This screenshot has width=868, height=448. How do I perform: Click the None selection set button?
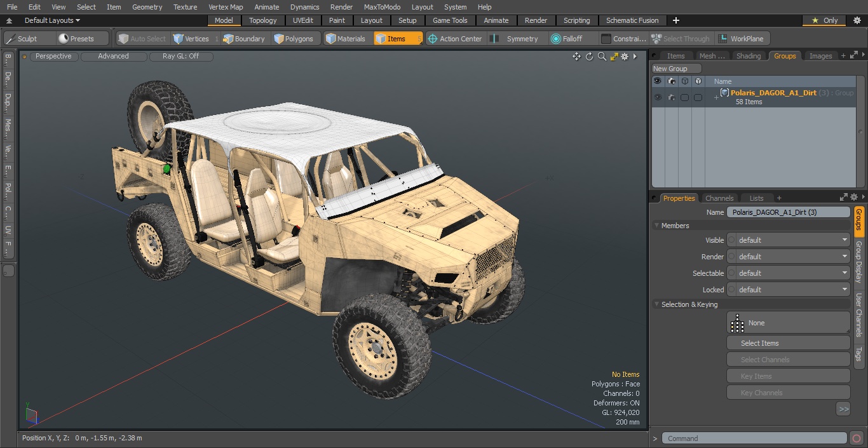[788, 323]
